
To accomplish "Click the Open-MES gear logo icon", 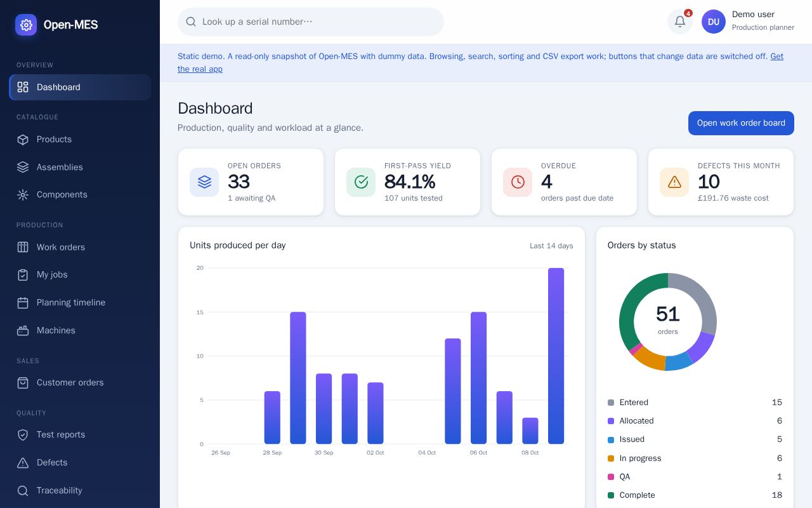I will click(26, 25).
